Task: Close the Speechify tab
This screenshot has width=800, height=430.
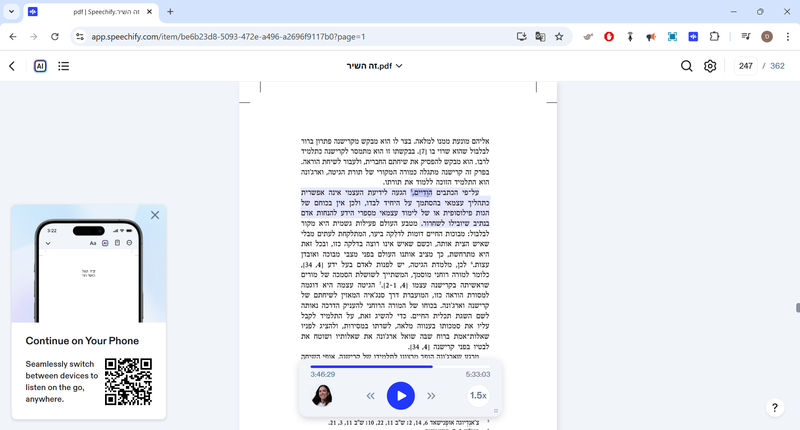Action: (x=149, y=12)
